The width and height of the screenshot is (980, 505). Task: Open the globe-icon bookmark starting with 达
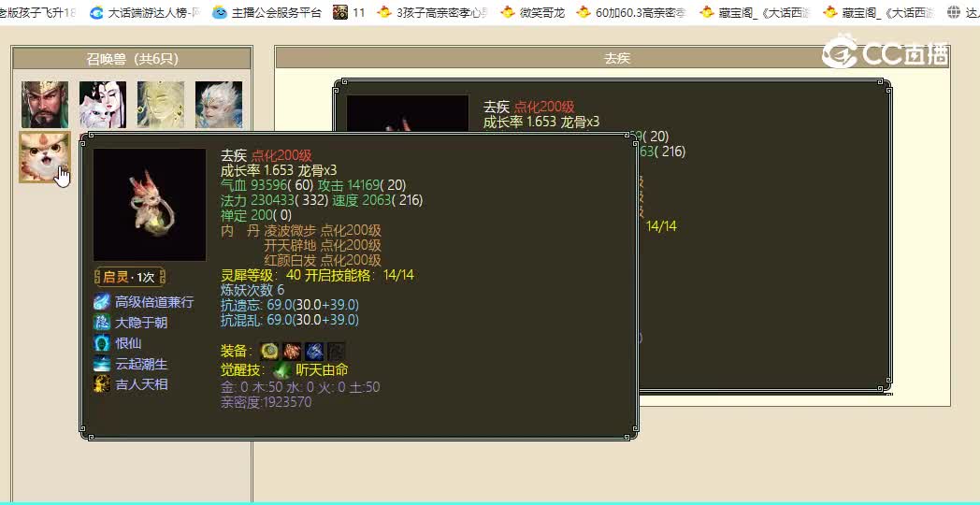coord(962,12)
